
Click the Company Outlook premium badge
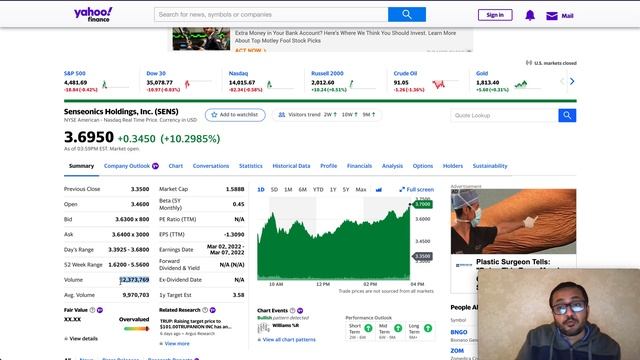[x=155, y=166]
